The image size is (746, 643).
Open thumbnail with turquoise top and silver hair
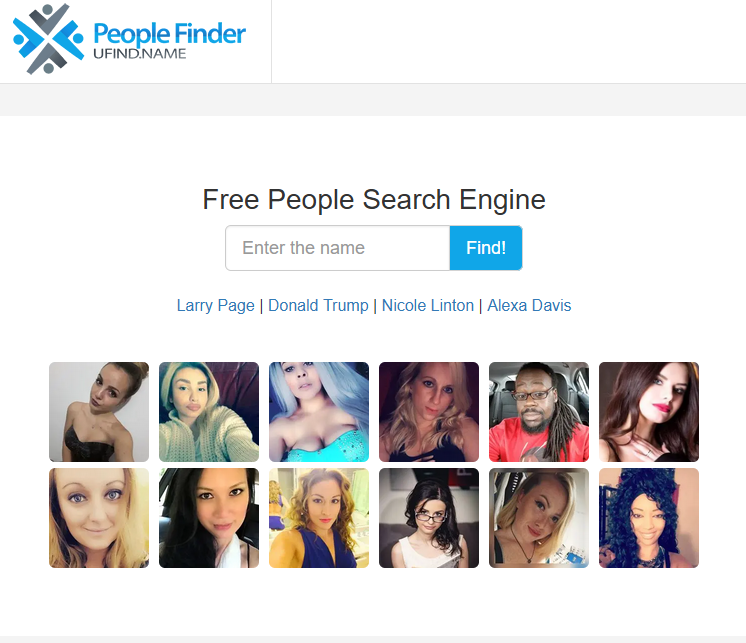(x=319, y=412)
